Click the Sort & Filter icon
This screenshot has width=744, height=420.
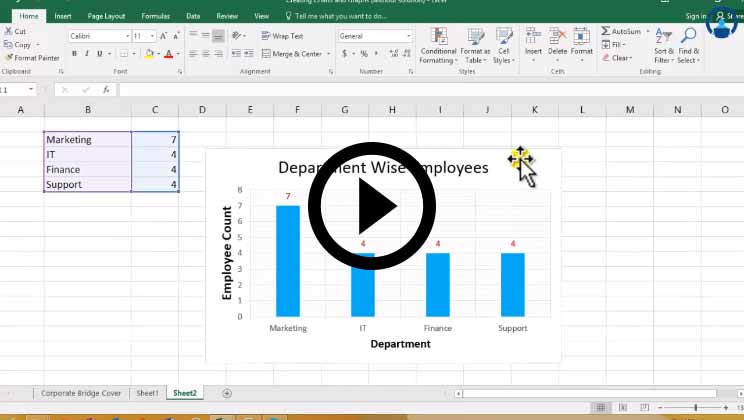664,38
